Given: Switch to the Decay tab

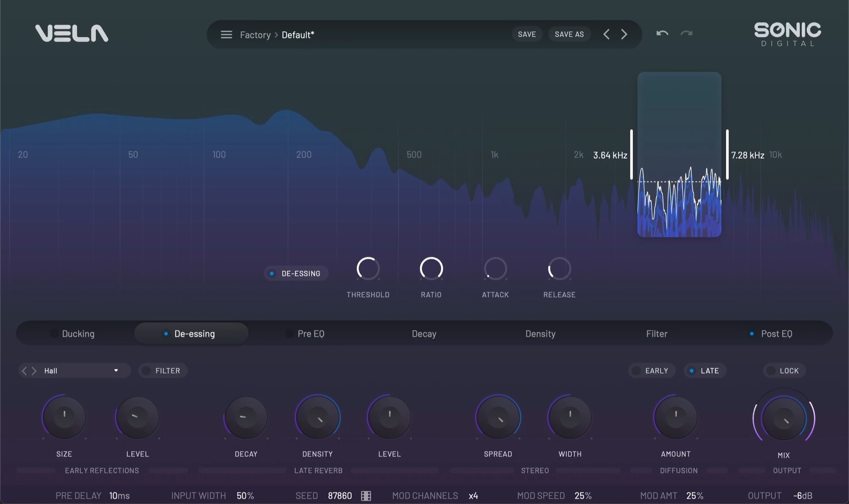Looking at the screenshot, I should (x=424, y=334).
